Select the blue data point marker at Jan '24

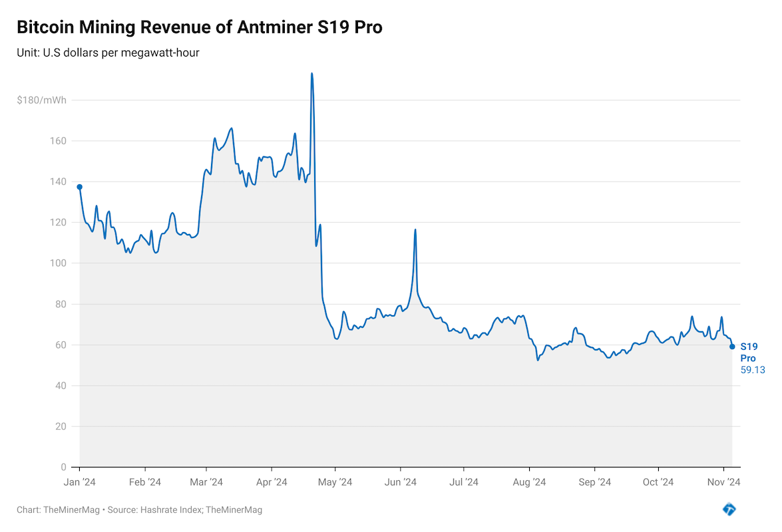79,186
